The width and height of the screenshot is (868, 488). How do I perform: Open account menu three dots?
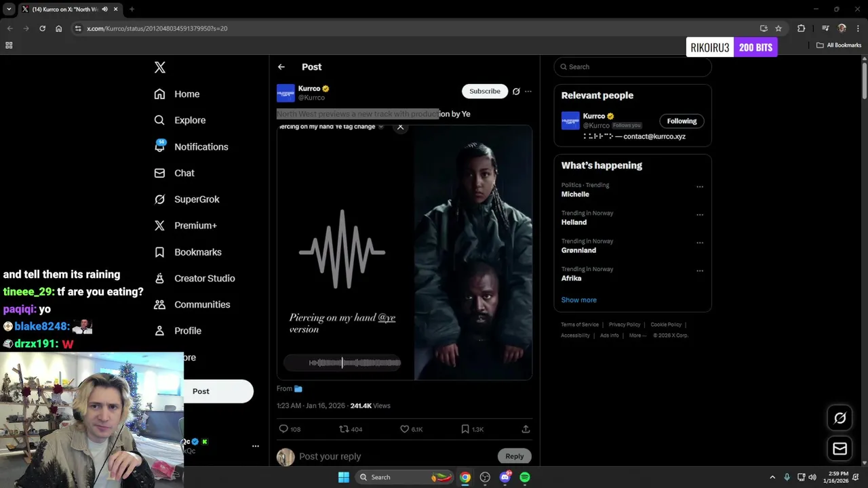[x=256, y=446]
